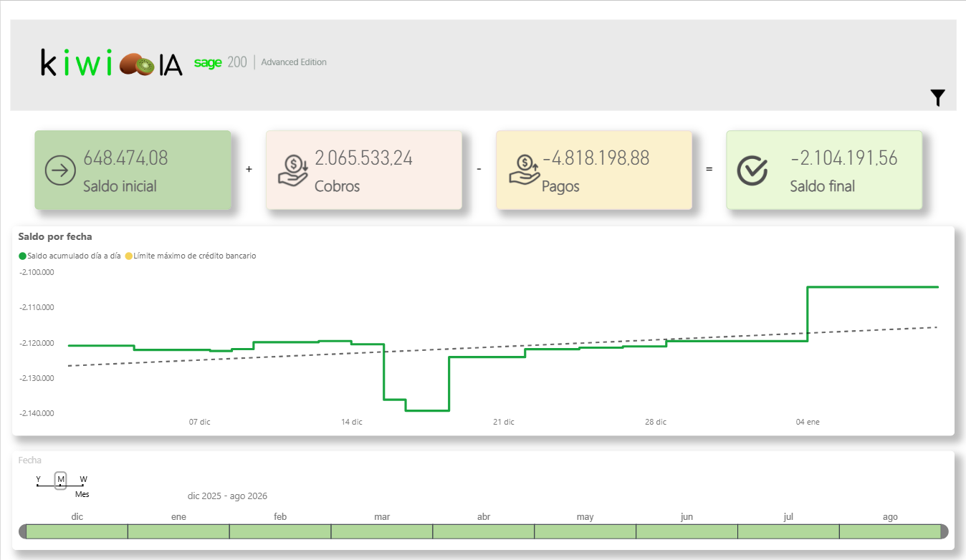This screenshot has height=560, width=966.
Task: Click the Cobros hand-with-coin icon
Action: 293,170
